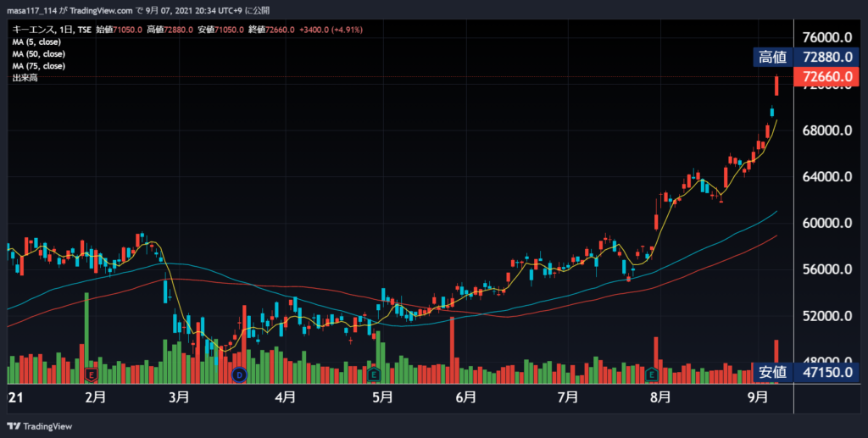Screen dimensions: 868x438
Task: Click 60000.0 on the price axis
Action: (827, 223)
